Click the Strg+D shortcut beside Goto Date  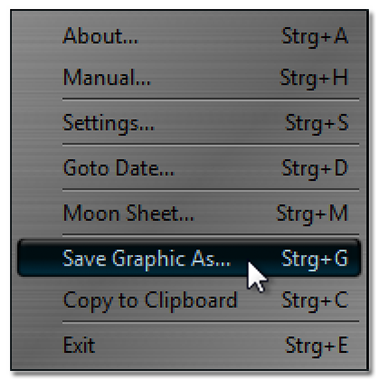(315, 168)
